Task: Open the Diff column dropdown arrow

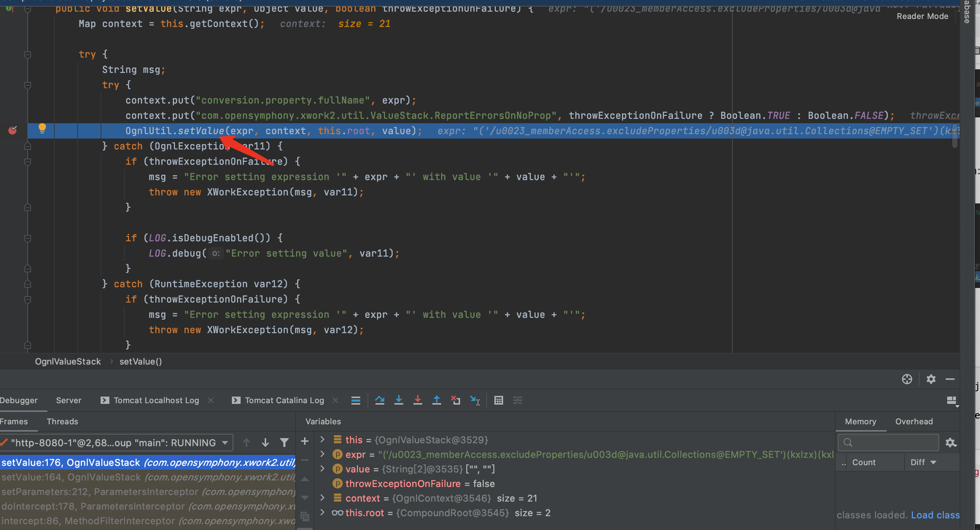Action: [933, 462]
